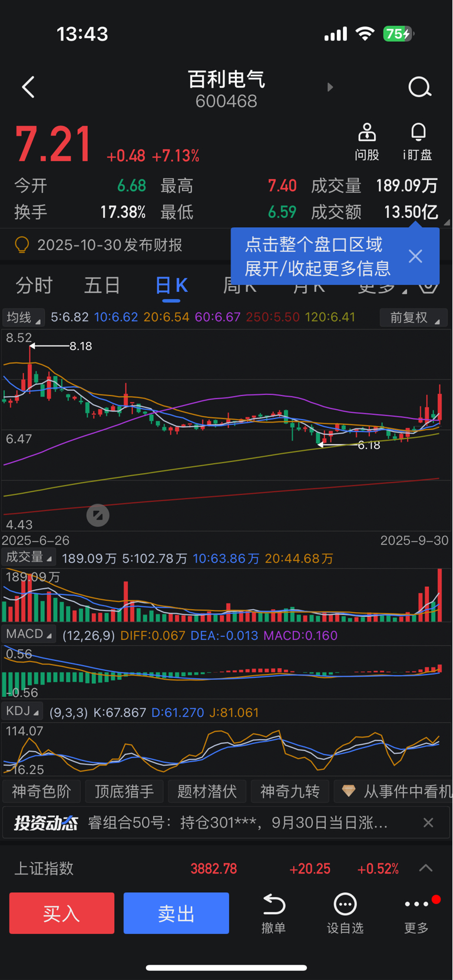
Task: Tap the K:67.867 KDJ reading
Action: coord(120,712)
